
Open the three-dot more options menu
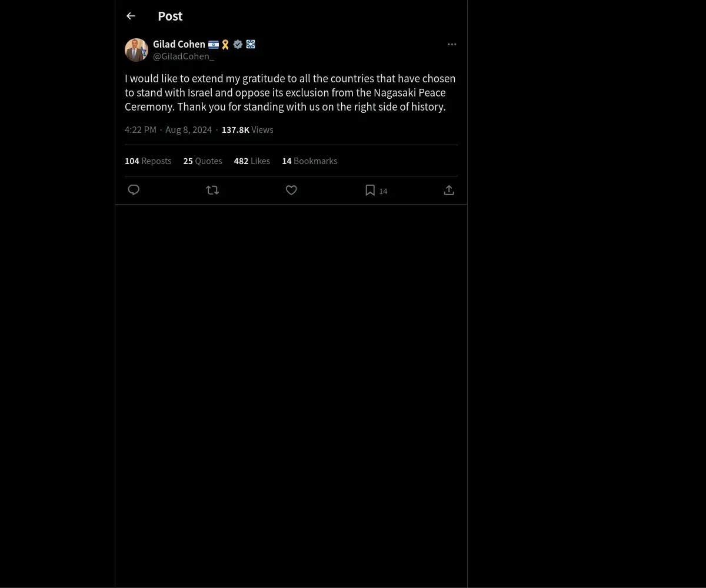(452, 44)
